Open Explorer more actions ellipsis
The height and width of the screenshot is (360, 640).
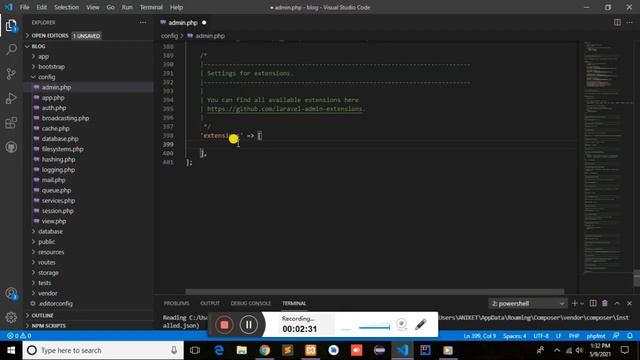pyautogui.click(x=142, y=22)
